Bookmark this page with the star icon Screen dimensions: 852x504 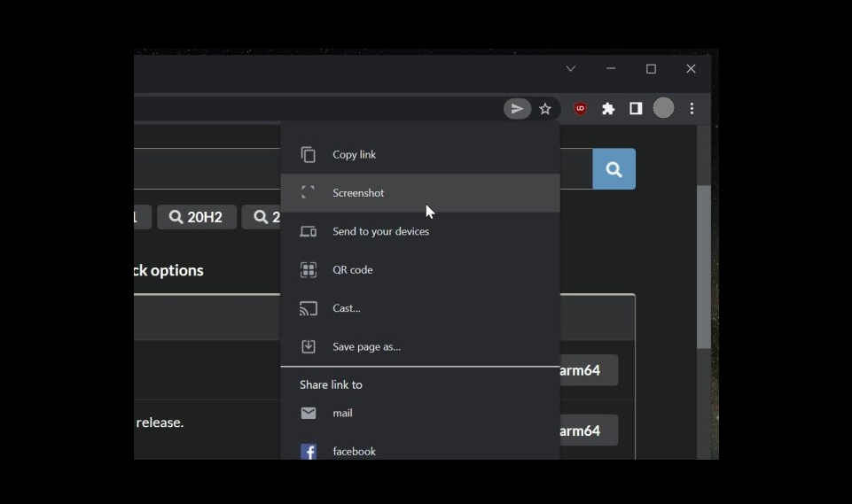[545, 109]
